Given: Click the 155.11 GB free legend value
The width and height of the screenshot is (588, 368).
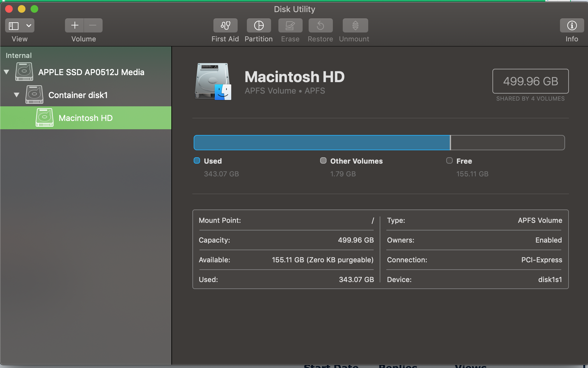Looking at the screenshot, I should coord(472,174).
